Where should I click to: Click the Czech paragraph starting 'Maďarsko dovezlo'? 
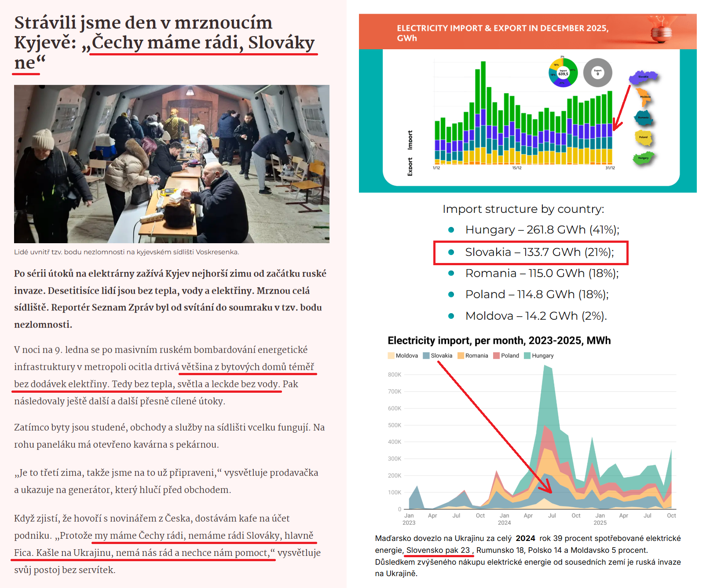click(527, 556)
